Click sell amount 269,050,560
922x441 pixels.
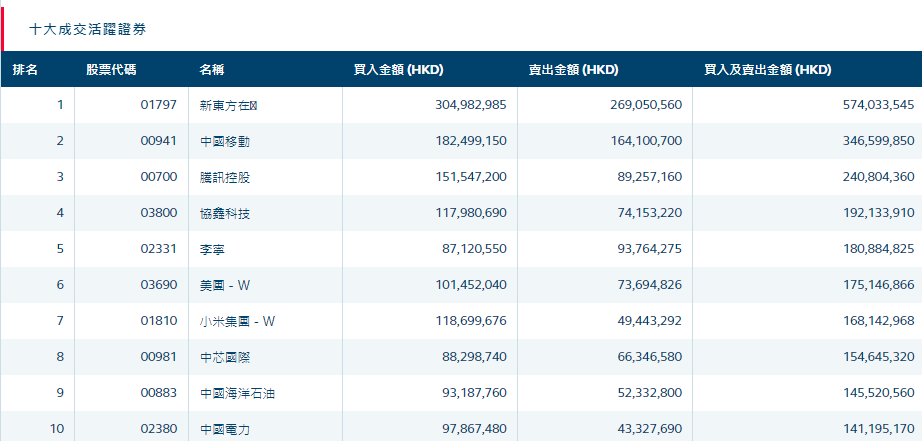[x=646, y=105]
